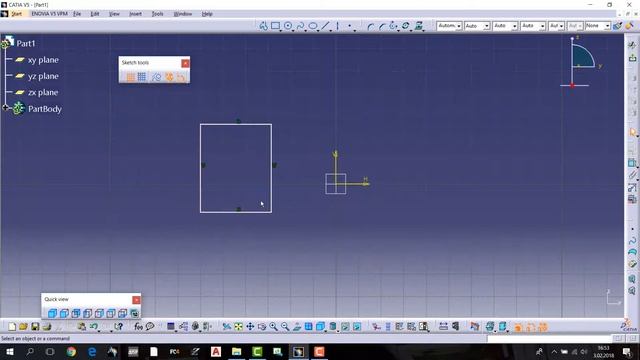Select the xy plane in the tree

[x=43, y=60]
